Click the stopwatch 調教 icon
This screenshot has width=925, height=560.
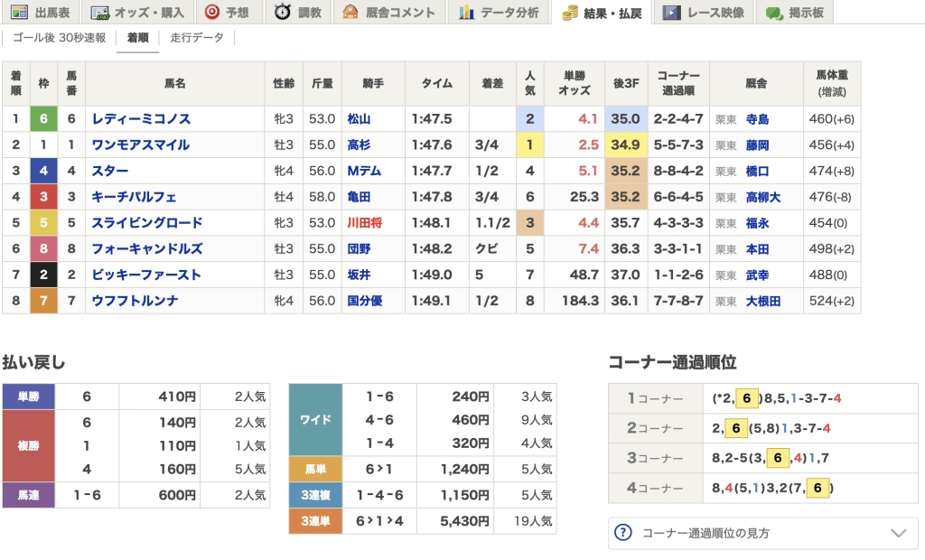click(283, 11)
